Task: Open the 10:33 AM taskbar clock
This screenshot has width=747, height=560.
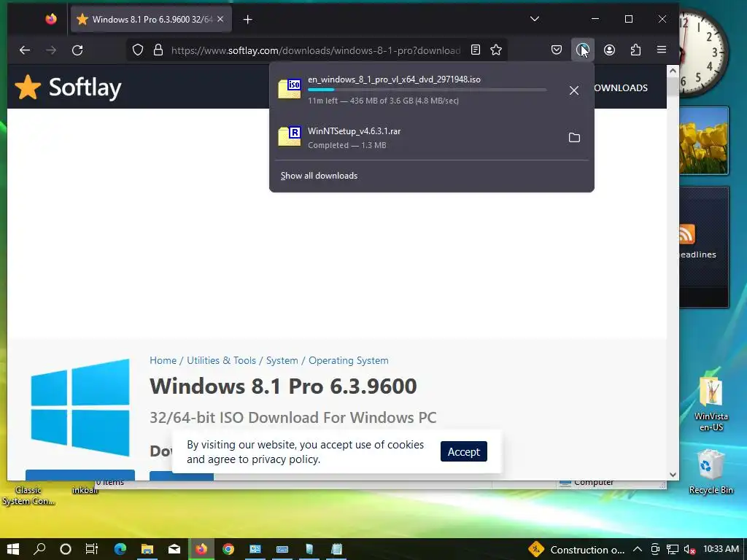Action: click(721, 549)
